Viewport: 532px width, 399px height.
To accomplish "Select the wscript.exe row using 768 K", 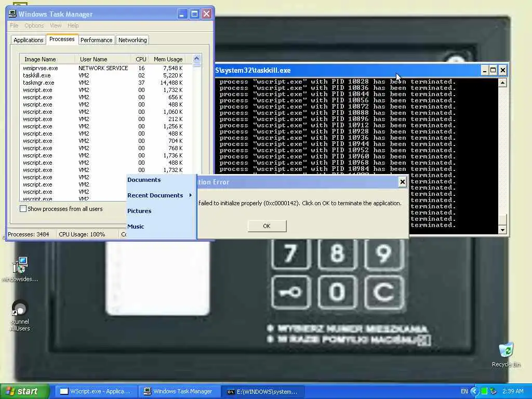I will pos(103,148).
